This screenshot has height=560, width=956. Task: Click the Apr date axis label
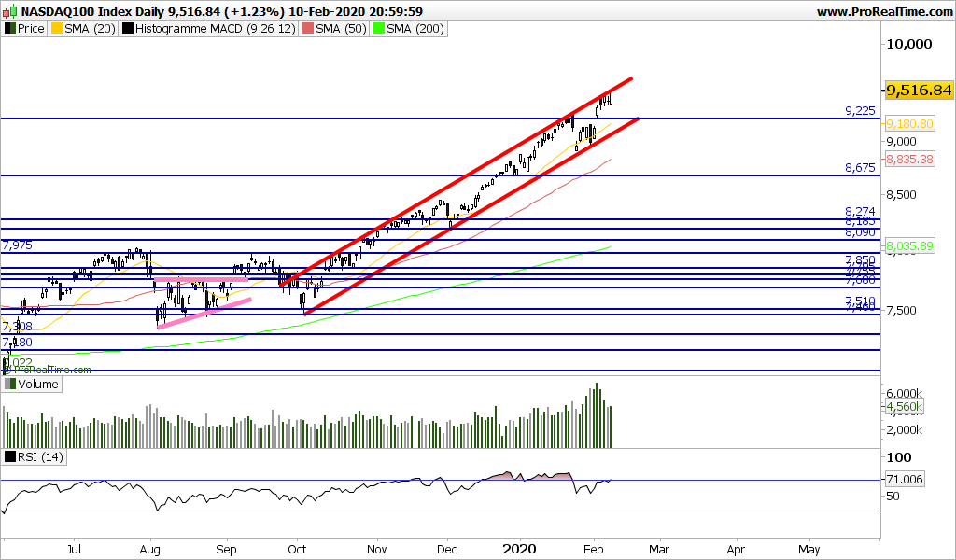tap(737, 549)
